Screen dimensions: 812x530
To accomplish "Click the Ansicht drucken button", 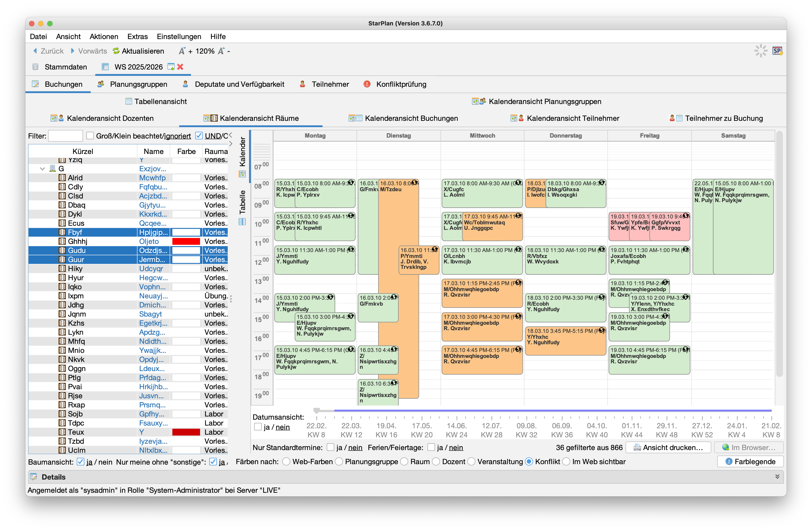I will point(669,447).
